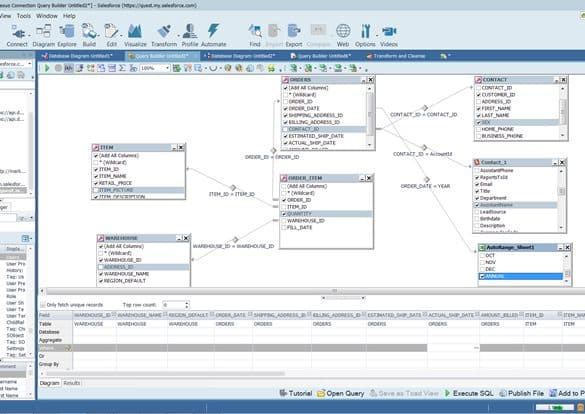Select ANNUAL row in AutoRange_Sheet1 table
The image size is (585, 414).
point(521,276)
